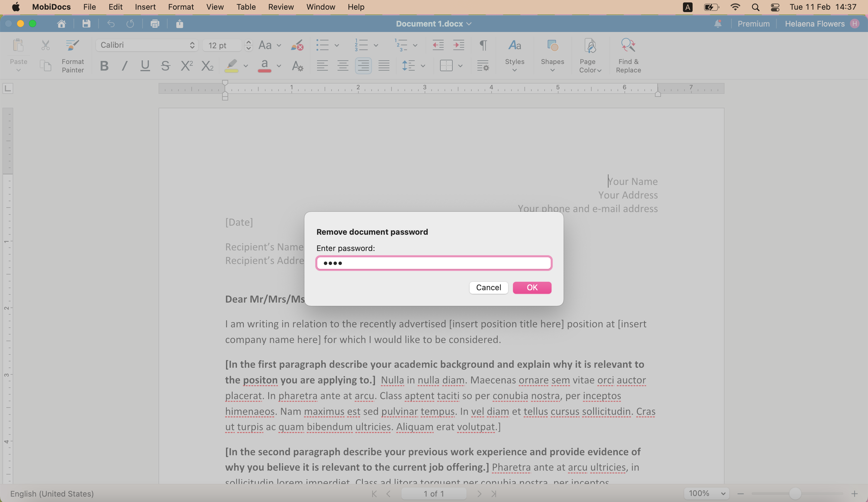This screenshot has width=868, height=502.
Task: Open Helaena Flowers account
Action: [x=822, y=24]
